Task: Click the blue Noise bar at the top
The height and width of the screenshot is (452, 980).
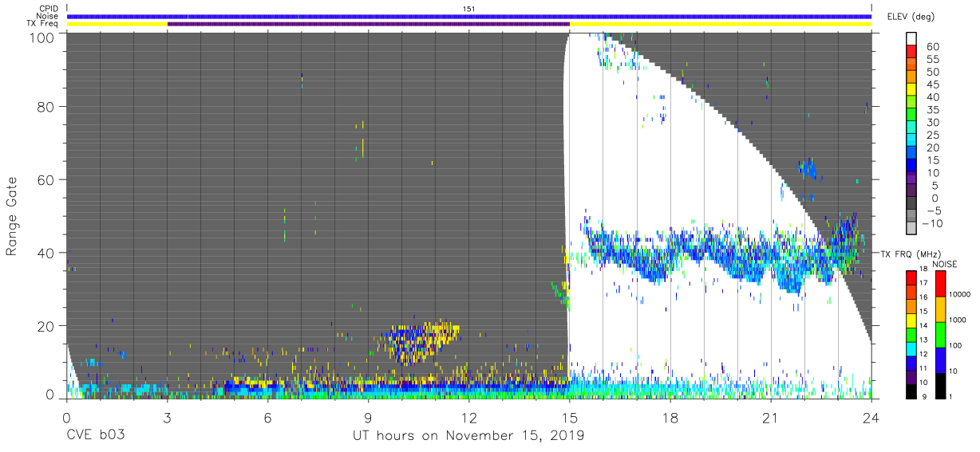Action: click(x=469, y=16)
